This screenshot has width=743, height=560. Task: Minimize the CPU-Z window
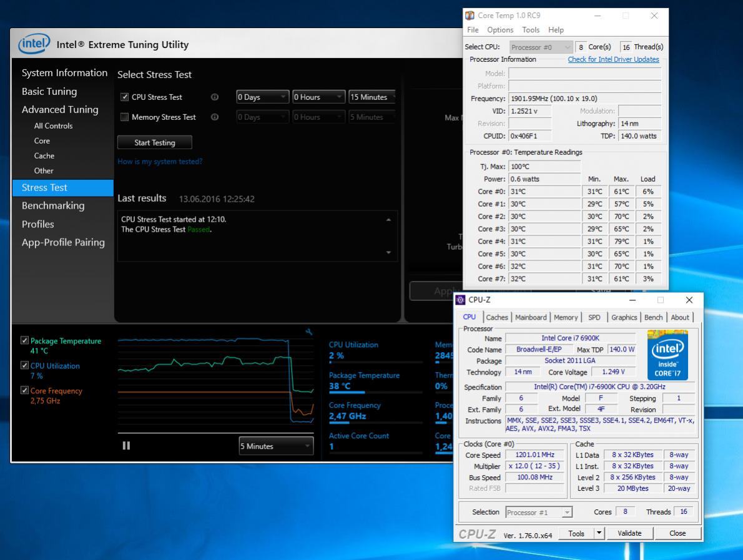[632, 300]
